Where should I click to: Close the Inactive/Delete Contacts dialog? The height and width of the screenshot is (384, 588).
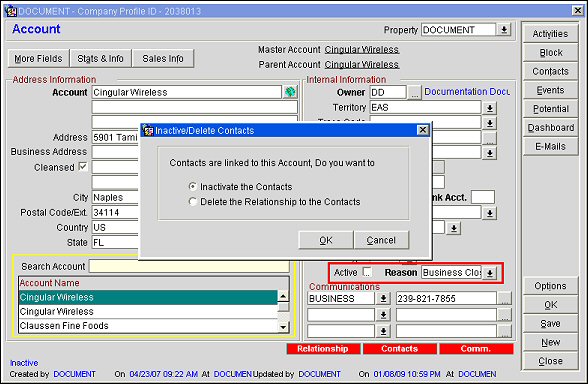tap(423, 130)
